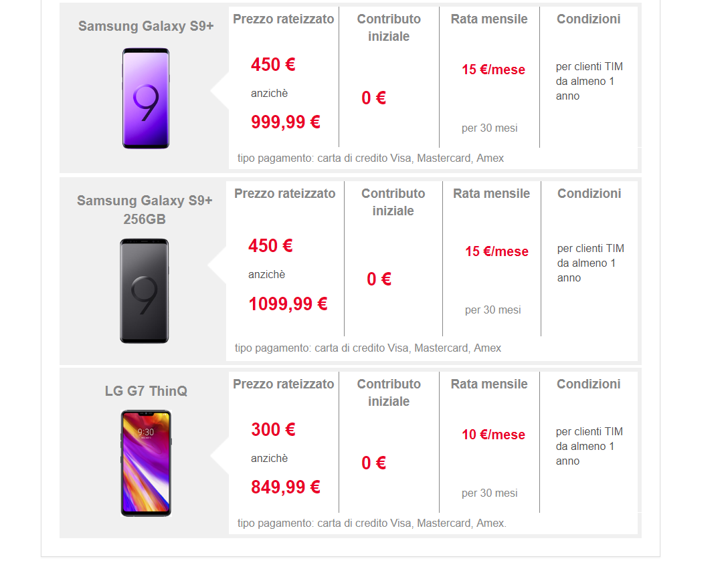
Task: Click the 1099,99 € original price
Action: tap(288, 304)
